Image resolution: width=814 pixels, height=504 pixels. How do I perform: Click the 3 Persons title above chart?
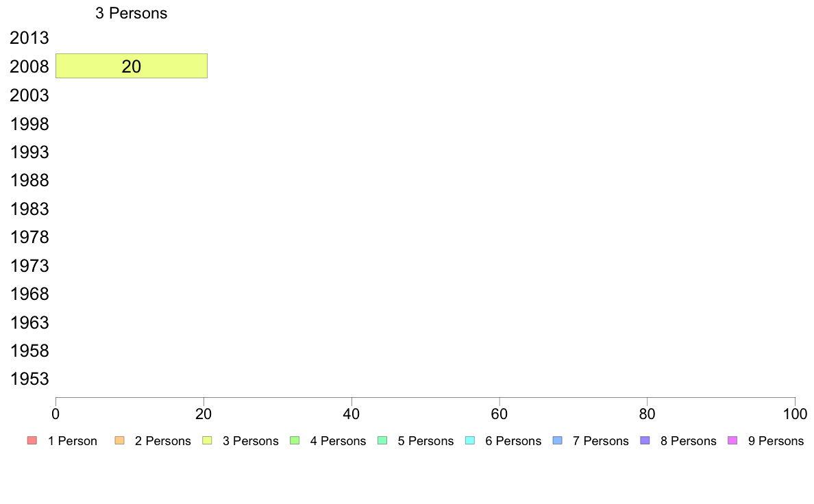132,14
